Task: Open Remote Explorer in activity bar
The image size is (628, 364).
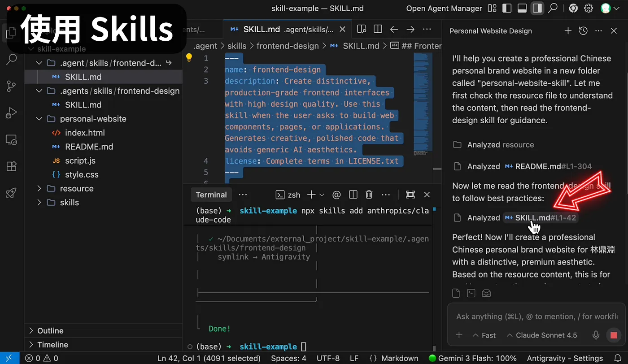Action: 12,140
